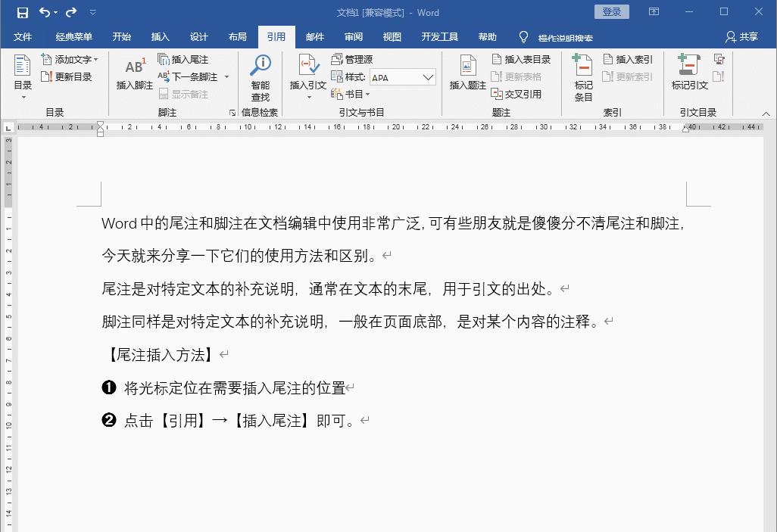The width and height of the screenshot is (777, 532).
Task: Click the 插入脚注 AB1 icon
Action: point(134,73)
